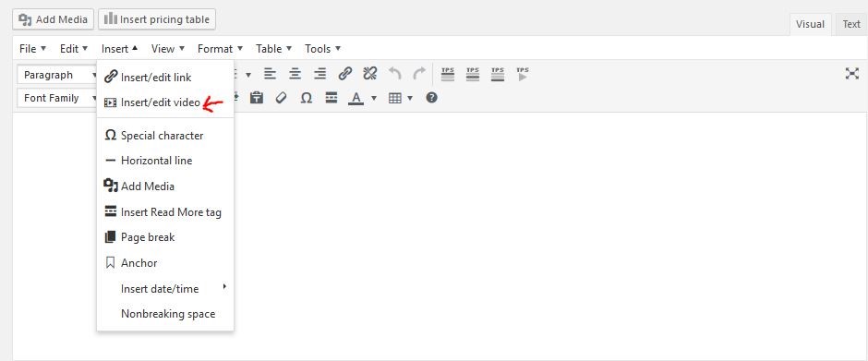
Task: Click the remove link icon
Action: [369, 74]
